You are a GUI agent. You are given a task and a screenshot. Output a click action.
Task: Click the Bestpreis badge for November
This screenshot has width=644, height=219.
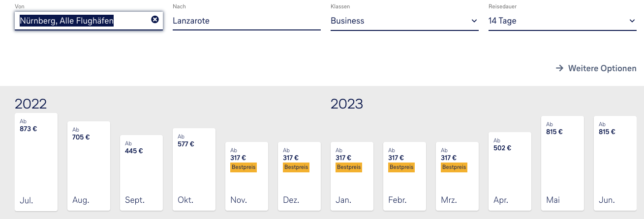click(x=244, y=167)
